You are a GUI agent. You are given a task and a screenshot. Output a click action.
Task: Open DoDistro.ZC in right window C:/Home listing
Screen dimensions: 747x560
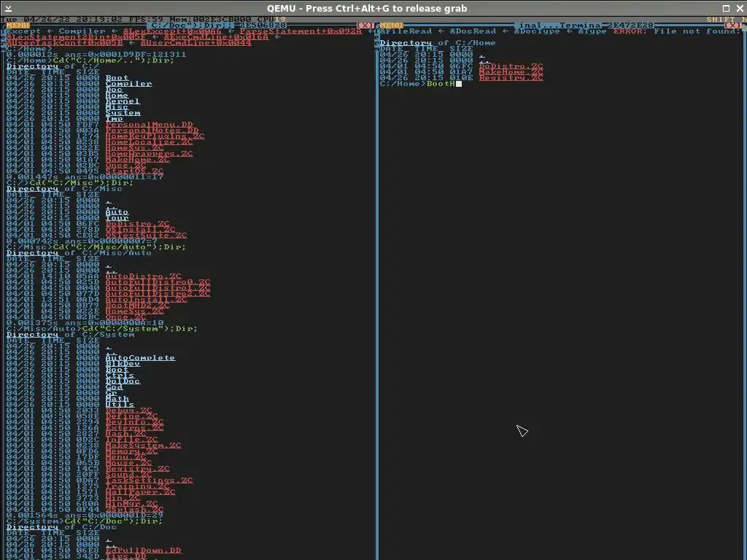tap(511, 66)
